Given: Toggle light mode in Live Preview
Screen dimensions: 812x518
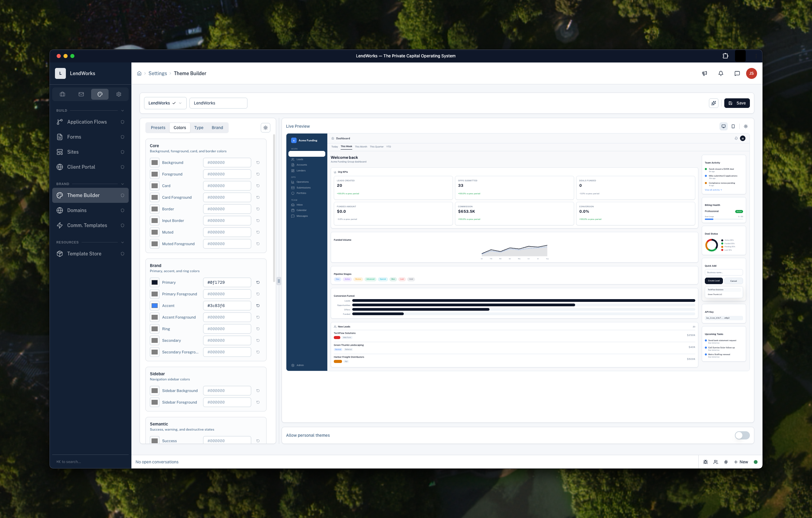Looking at the screenshot, I should [x=746, y=126].
